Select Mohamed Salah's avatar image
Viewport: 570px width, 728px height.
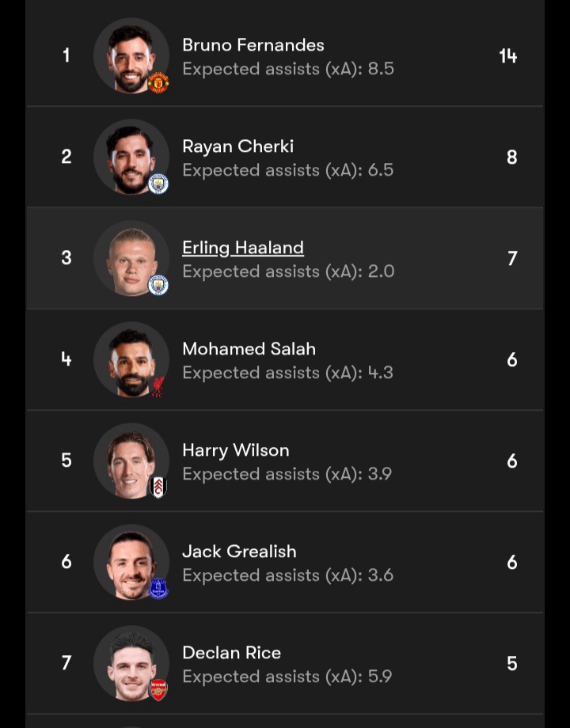(131, 358)
